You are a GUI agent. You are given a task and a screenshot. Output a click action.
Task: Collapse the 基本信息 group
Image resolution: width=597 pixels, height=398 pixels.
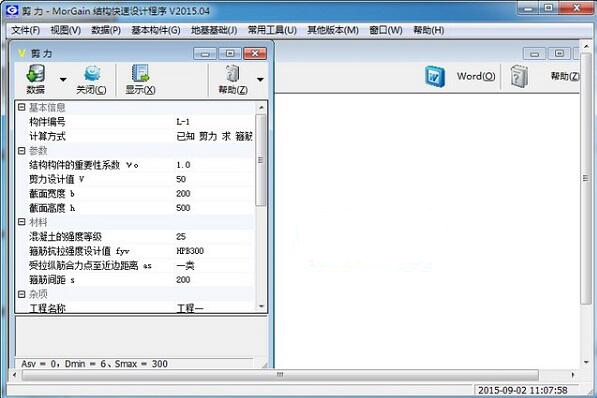tap(22, 107)
